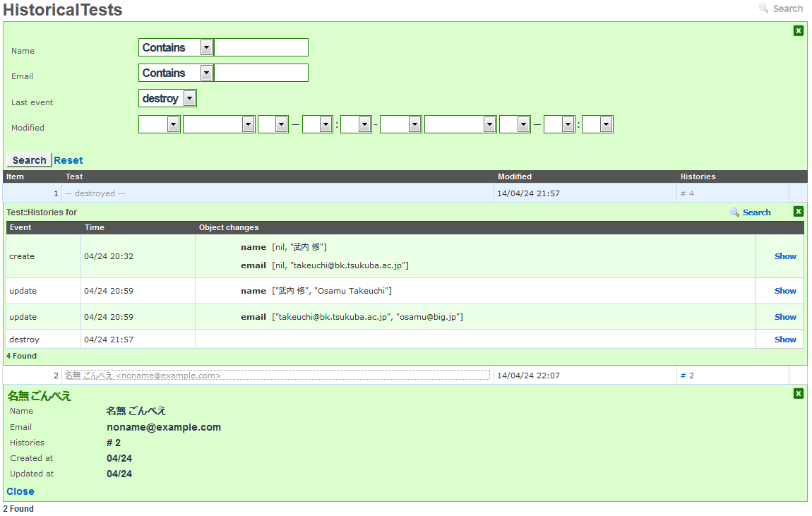Close the 名無 ごんべえ detail panel

(x=798, y=393)
